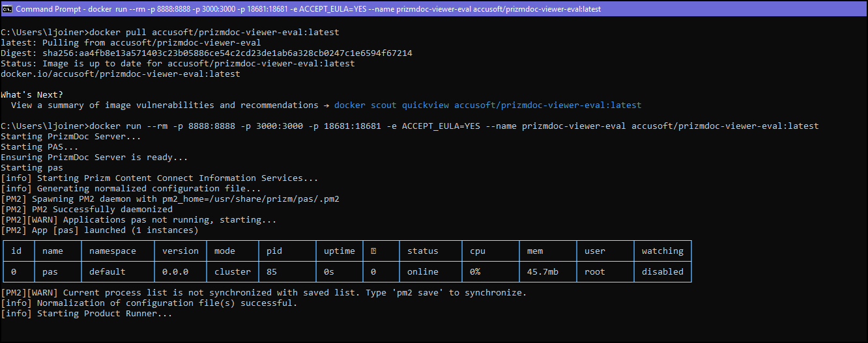The image size is (868, 343).
Task: Click the pm2 save warning line
Action: coord(264,293)
